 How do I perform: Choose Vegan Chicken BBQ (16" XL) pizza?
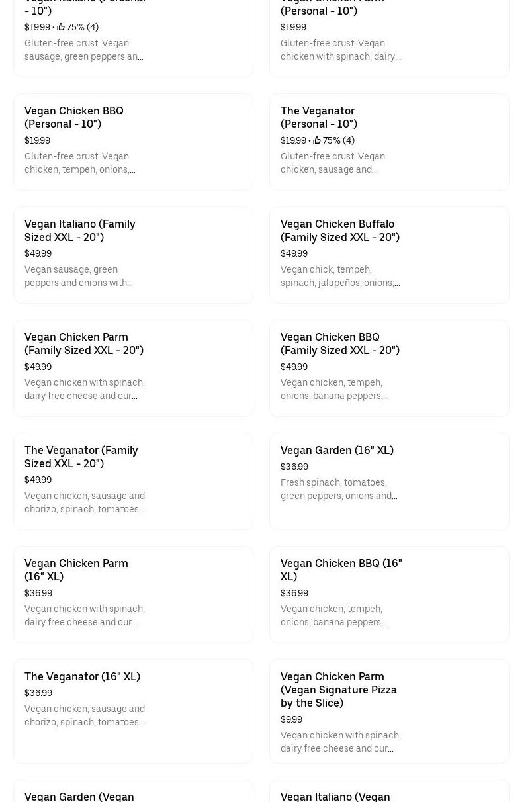341,570
